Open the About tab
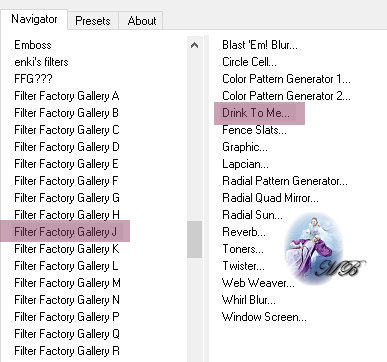 pyautogui.click(x=142, y=21)
